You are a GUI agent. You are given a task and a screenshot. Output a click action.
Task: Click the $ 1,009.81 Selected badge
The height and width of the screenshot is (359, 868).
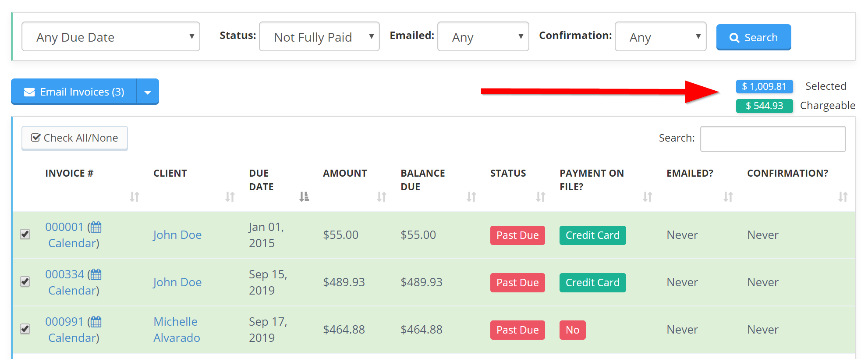(x=765, y=86)
